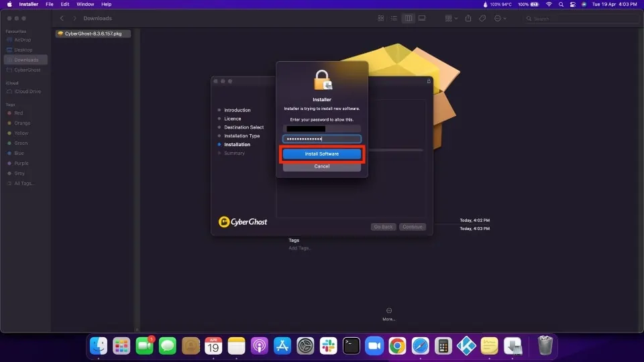Viewport: 644px width, 362px height.
Task: Open Google Chrome from the Dock
Action: tap(398, 346)
